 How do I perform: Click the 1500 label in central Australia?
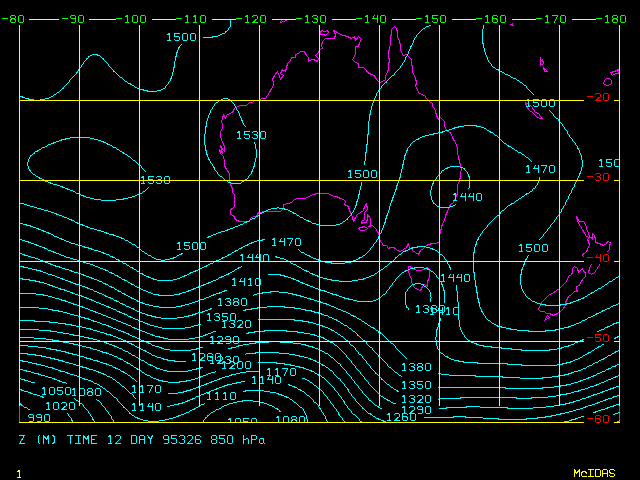click(363, 174)
